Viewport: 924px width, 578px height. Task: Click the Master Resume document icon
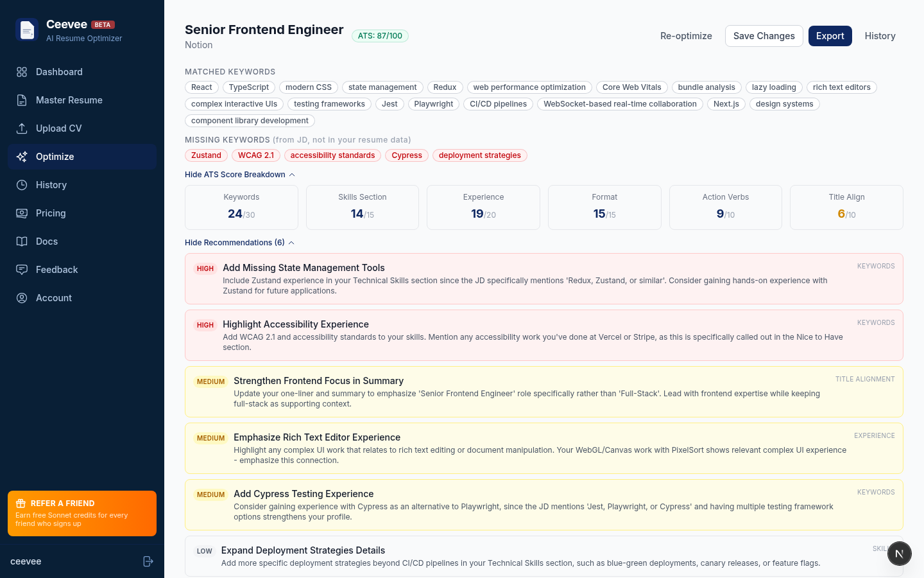(x=22, y=100)
